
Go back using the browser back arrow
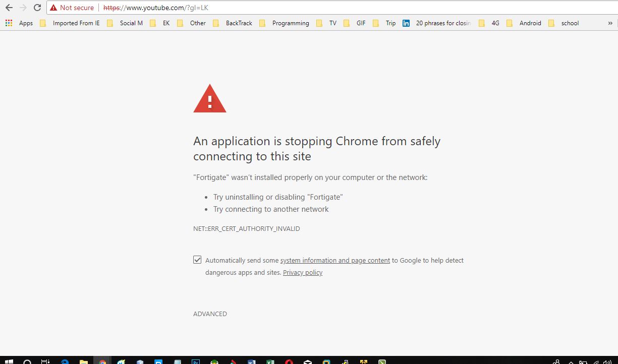(9, 8)
